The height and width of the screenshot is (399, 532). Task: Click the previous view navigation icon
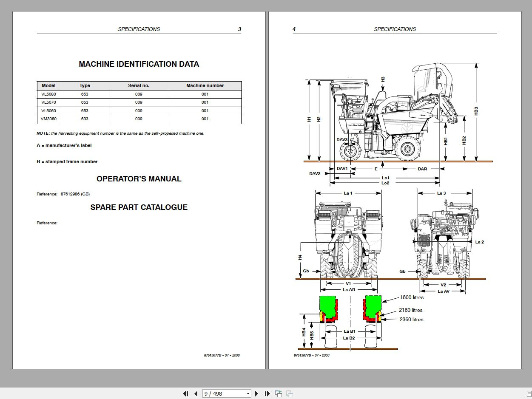tap(279, 394)
